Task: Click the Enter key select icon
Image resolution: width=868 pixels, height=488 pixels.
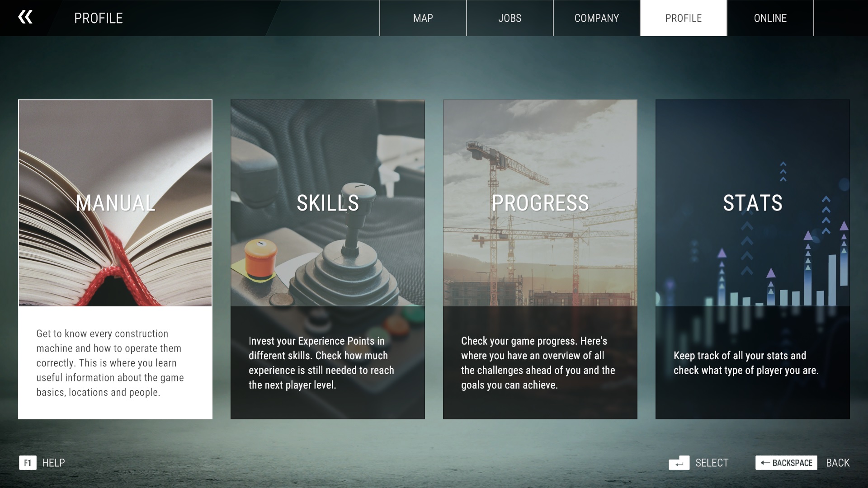Action: [679, 463]
